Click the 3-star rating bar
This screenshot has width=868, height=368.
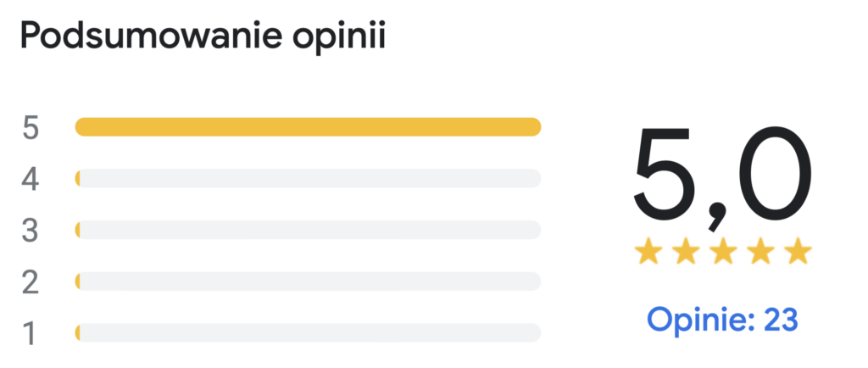click(x=308, y=230)
